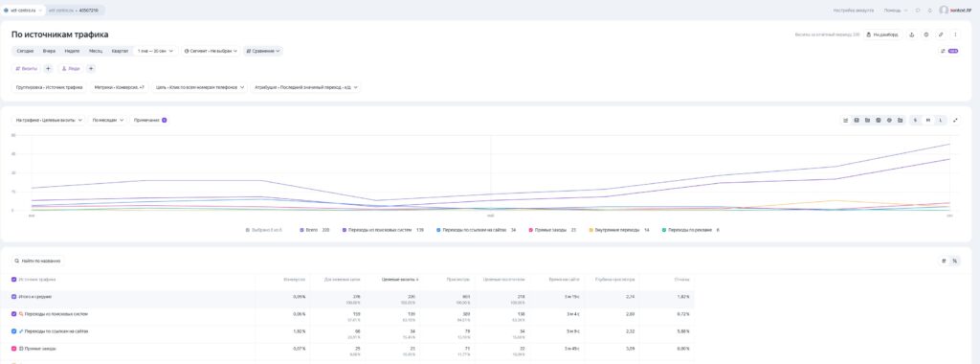Click the 'Люди' filter chip

tap(71, 68)
